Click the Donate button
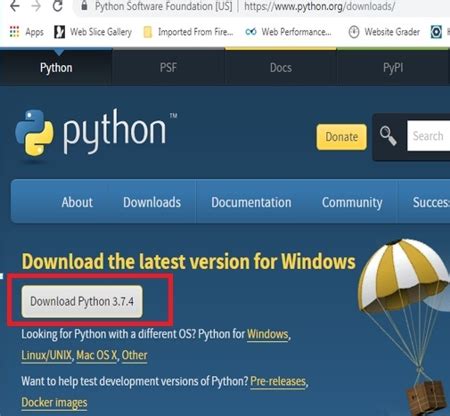The image size is (450, 416). coord(342,137)
